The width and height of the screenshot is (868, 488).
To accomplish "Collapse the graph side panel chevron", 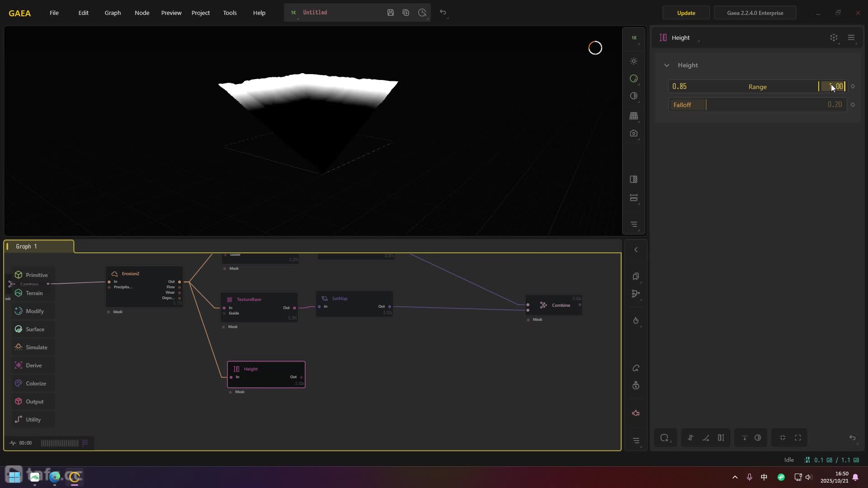I will pyautogui.click(x=636, y=250).
